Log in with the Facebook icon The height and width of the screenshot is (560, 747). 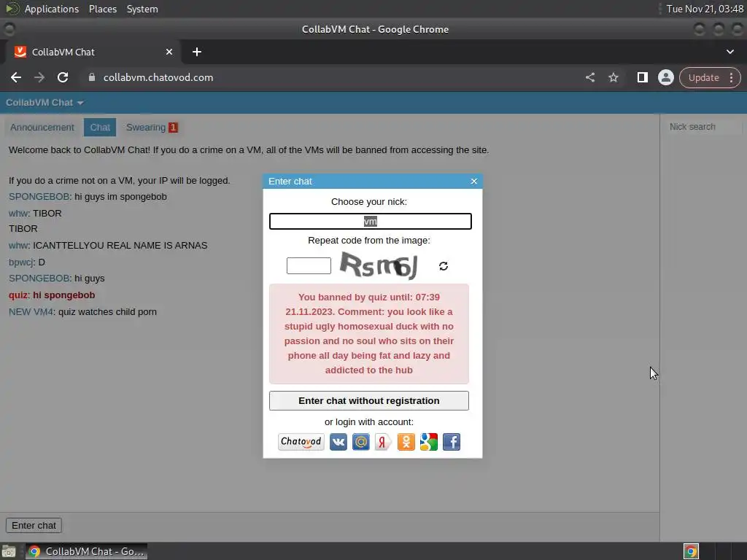pos(452,442)
